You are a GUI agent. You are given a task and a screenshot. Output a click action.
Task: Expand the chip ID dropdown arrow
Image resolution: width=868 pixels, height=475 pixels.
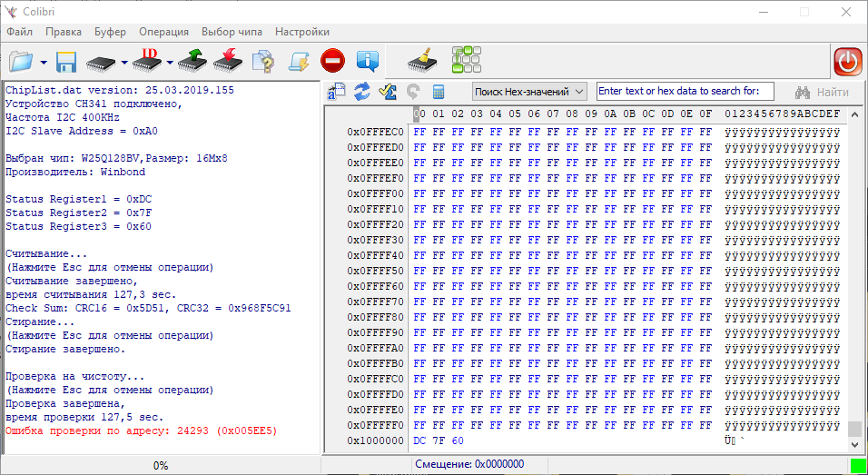tap(170, 62)
